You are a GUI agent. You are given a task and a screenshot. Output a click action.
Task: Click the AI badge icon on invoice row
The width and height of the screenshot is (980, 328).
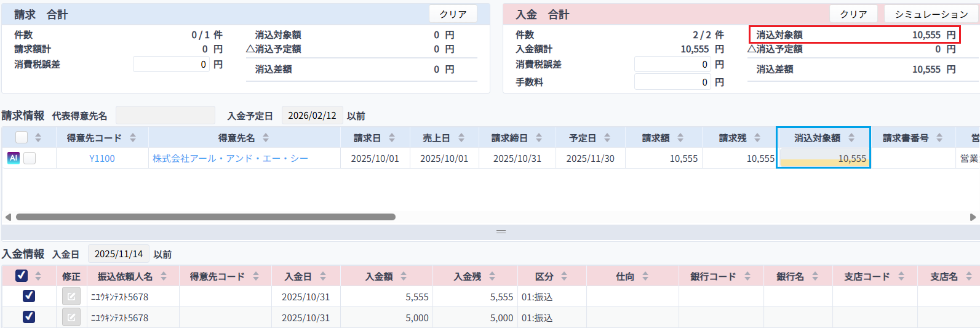(x=13, y=158)
